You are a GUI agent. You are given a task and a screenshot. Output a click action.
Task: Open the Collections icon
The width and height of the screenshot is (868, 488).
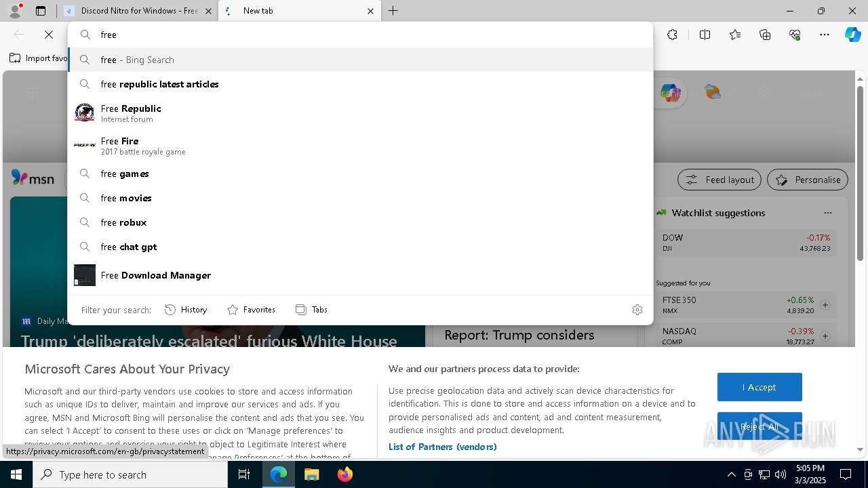pos(765,35)
